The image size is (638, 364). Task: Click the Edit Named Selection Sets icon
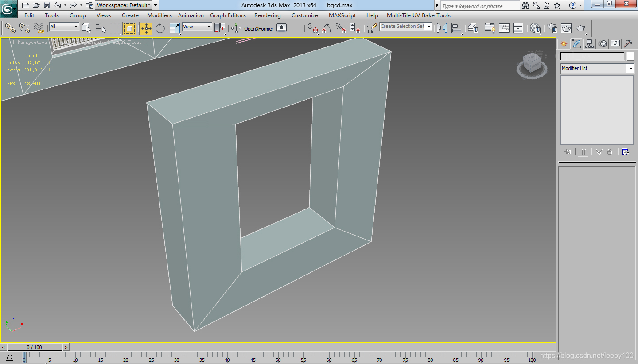[x=372, y=28]
